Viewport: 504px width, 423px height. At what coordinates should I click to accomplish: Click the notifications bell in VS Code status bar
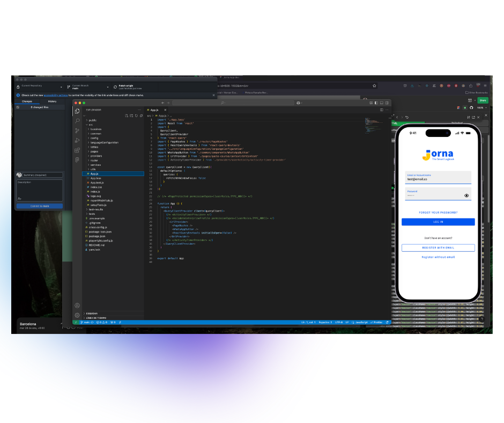coord(387,322)
